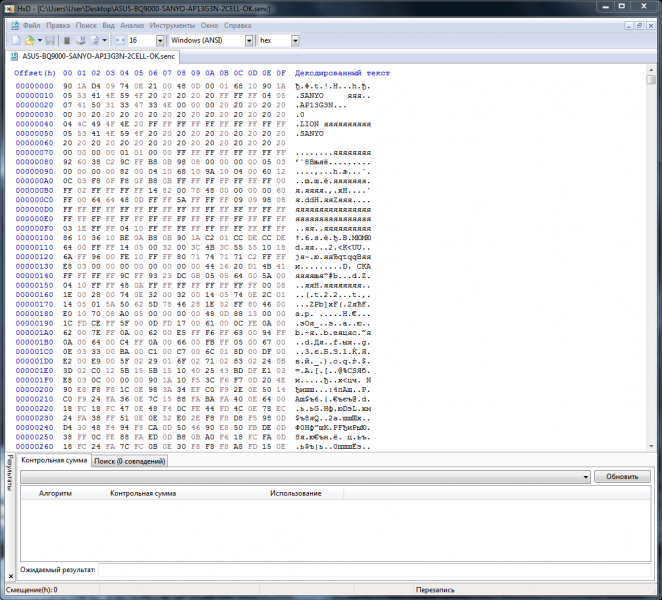662x600 pixels.
Task: Restore the inner document window
Action: pos(640,26)
